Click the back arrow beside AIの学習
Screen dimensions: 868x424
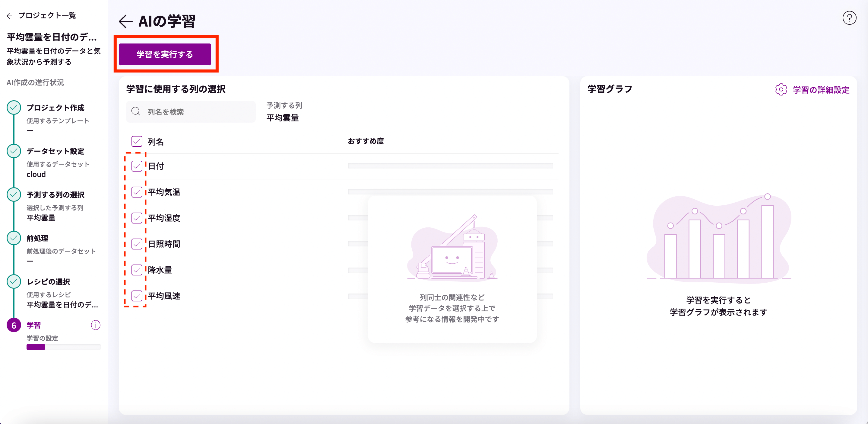tap(126, 21)
